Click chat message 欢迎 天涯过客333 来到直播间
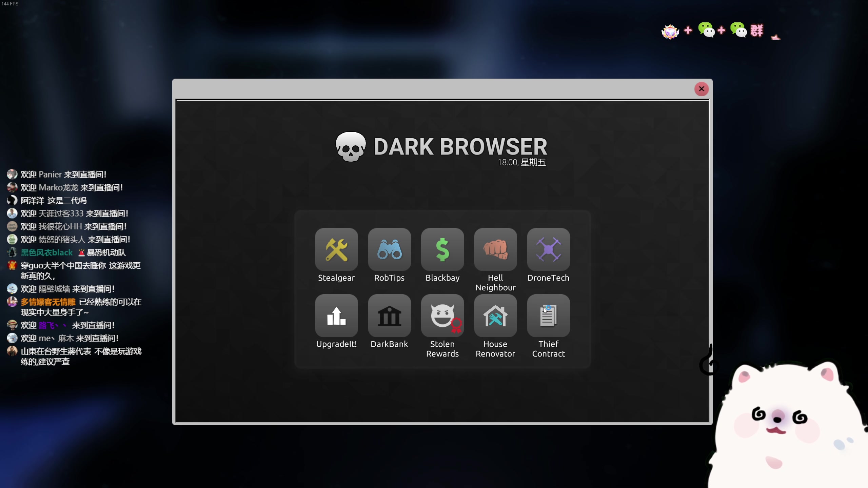 pyautogui.click(x=74, y=213)
